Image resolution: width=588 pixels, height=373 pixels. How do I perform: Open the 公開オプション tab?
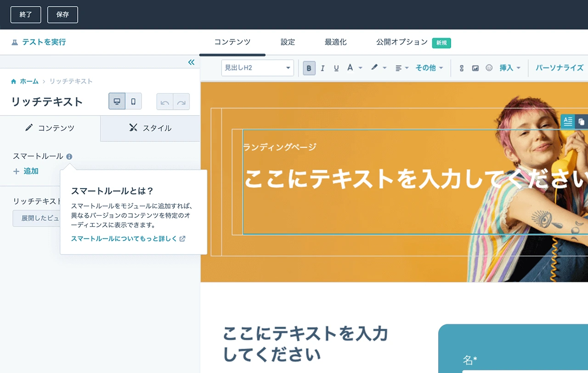pos(402,42)
